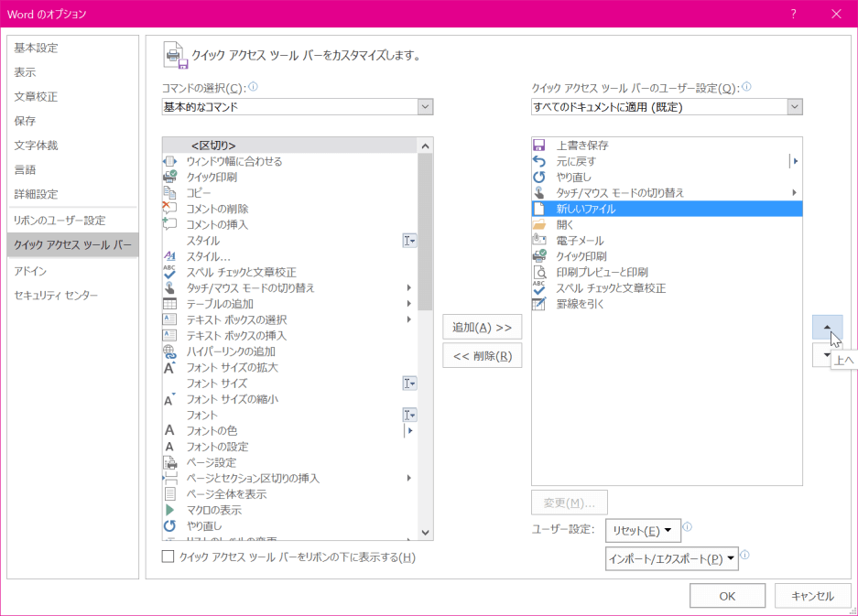The image size is (858, 616).
Task: Switch to 保存 options category
Action: tap(72, 121)
